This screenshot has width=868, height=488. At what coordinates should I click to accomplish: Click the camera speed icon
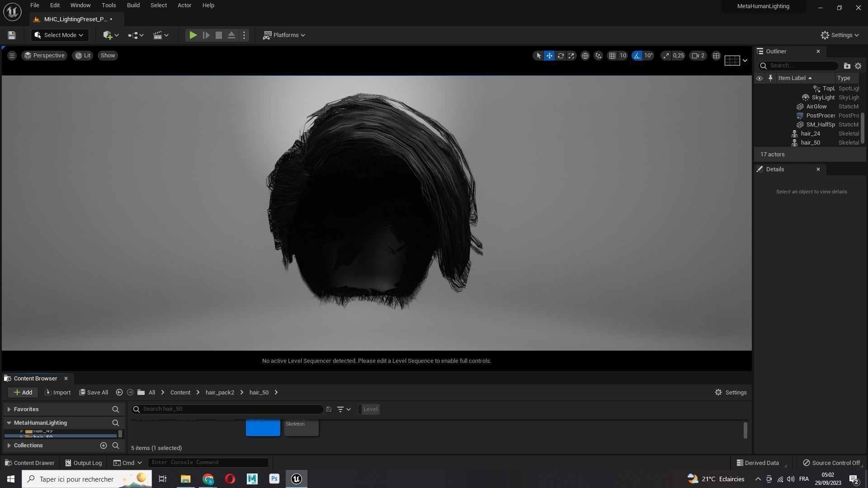coord(696,56)
